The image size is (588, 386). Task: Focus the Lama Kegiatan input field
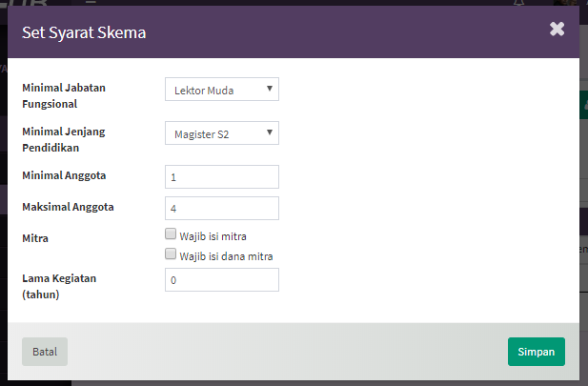point(222,279)
